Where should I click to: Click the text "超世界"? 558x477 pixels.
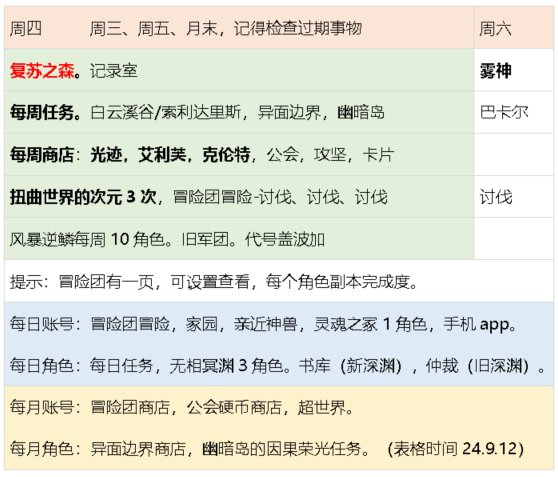click(322, 408)
